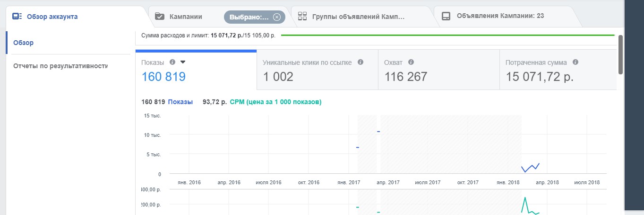This screenshot has height=215, width=644.
Task: Select the Показы metric card
Action: (196, 70)
